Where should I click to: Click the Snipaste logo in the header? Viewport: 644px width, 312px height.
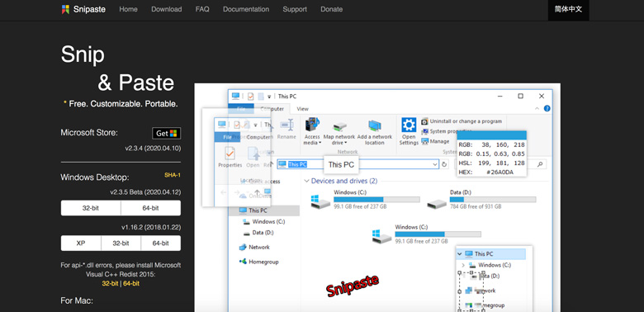click(x=83, y=9)
